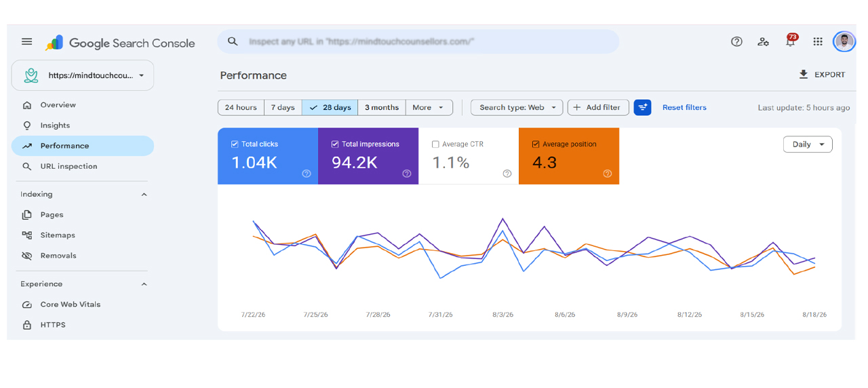This screenshot has height=388, width=868.
Task: Open the More date range dropdown
Action: click(x=429, y=107)
